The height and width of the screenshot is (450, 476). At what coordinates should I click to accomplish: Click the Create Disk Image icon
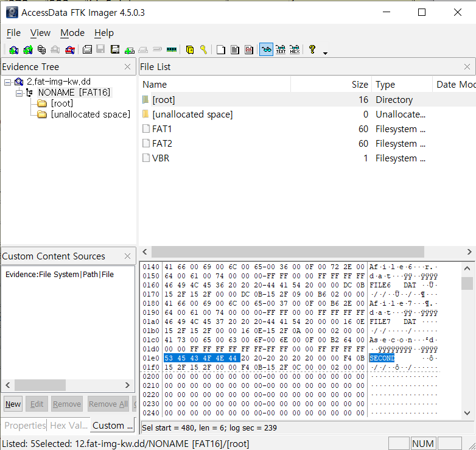(87, 49)
